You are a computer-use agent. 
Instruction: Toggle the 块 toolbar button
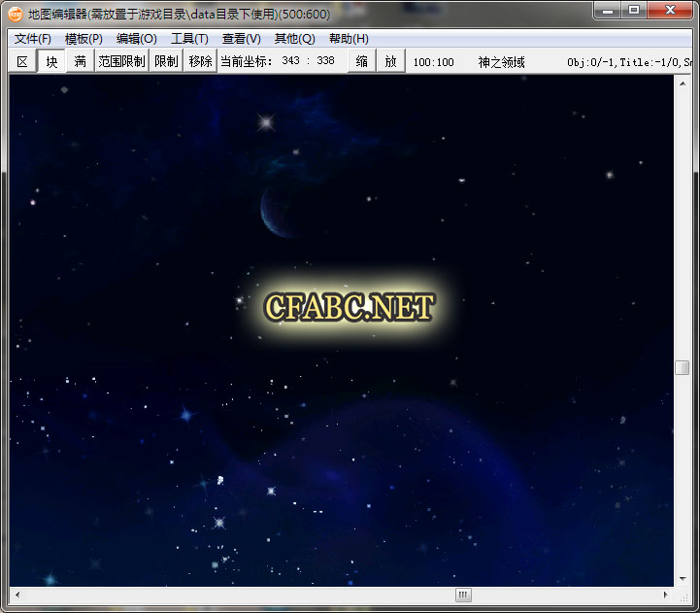point(51,61)
